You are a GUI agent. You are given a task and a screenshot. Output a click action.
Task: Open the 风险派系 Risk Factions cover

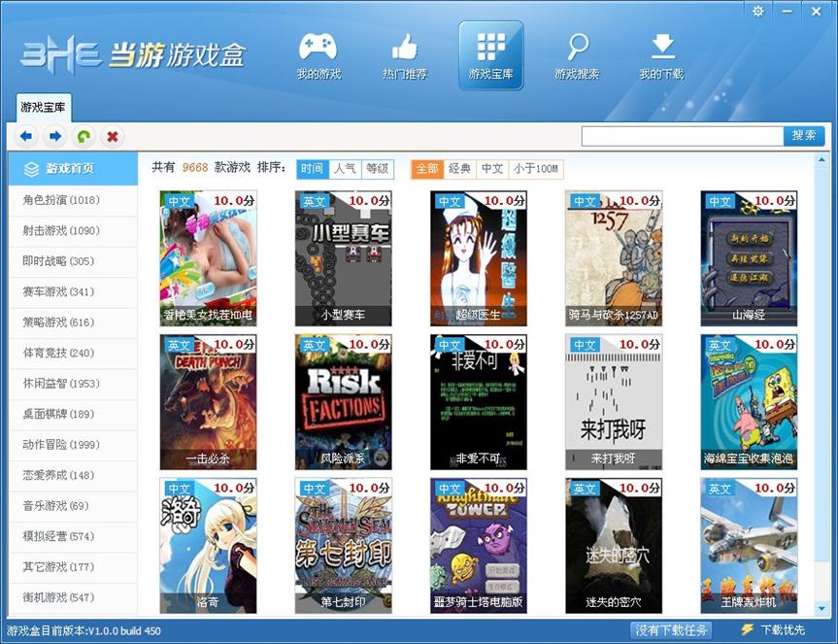[x=343, y=402]
